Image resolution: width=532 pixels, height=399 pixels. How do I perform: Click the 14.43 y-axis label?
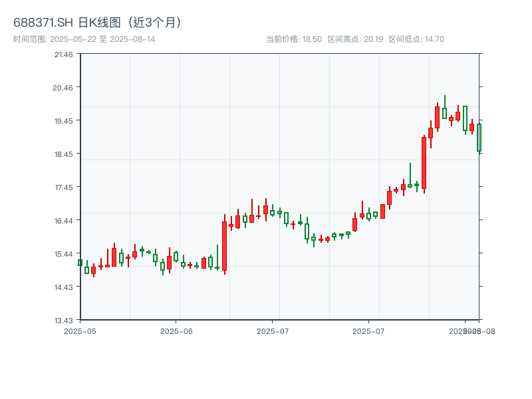[63, 287]
